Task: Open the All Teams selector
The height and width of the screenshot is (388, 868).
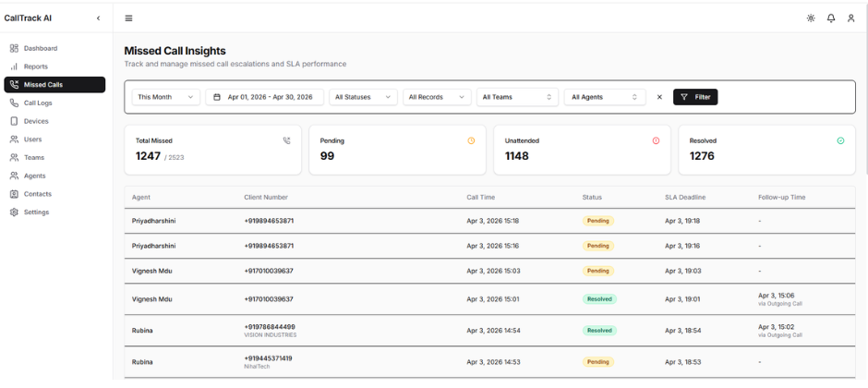Action: (516, 97)
